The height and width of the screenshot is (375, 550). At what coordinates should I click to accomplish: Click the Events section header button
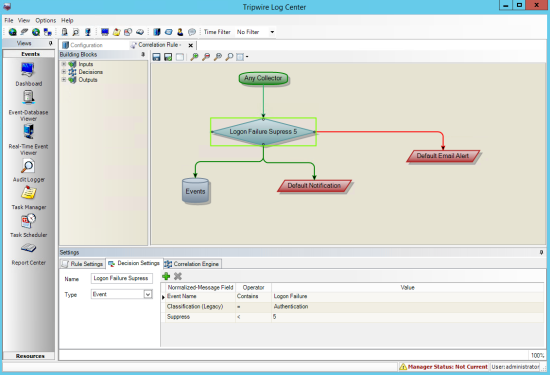pyautogui.click(x=29, y=54)
